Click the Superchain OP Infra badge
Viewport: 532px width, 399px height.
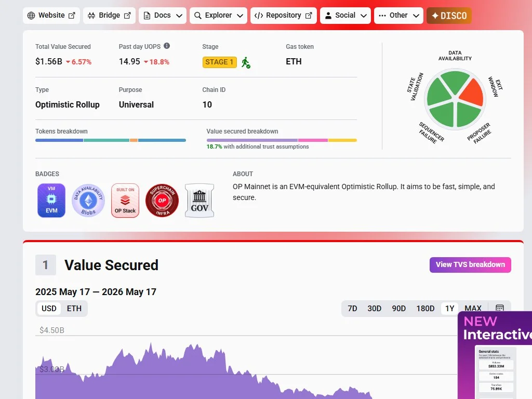coord(162,201)
